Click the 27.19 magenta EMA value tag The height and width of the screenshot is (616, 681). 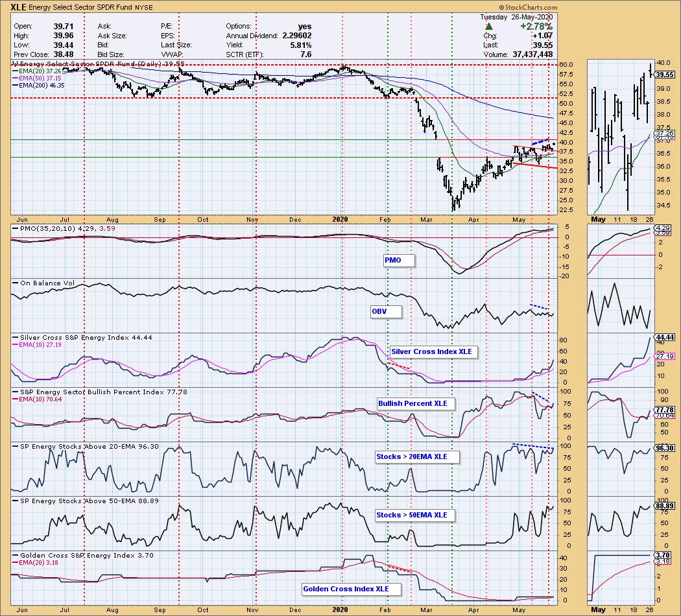pyautogui.click(x=665, y=357)
